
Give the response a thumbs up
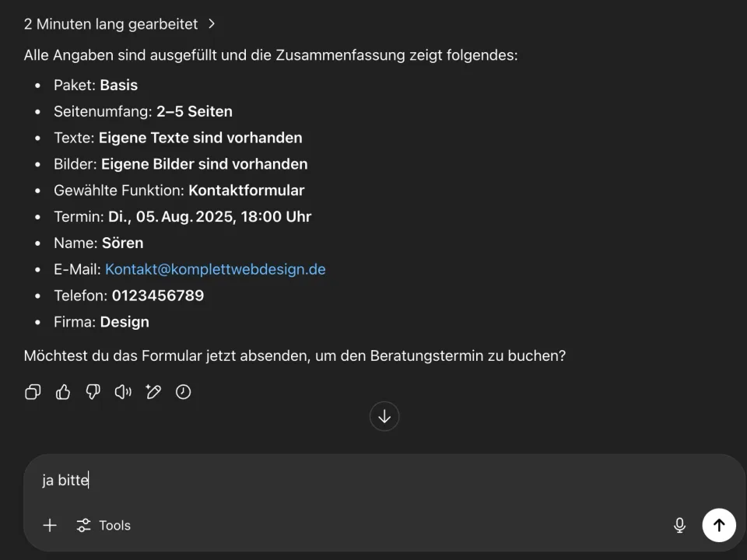[63, 392]
